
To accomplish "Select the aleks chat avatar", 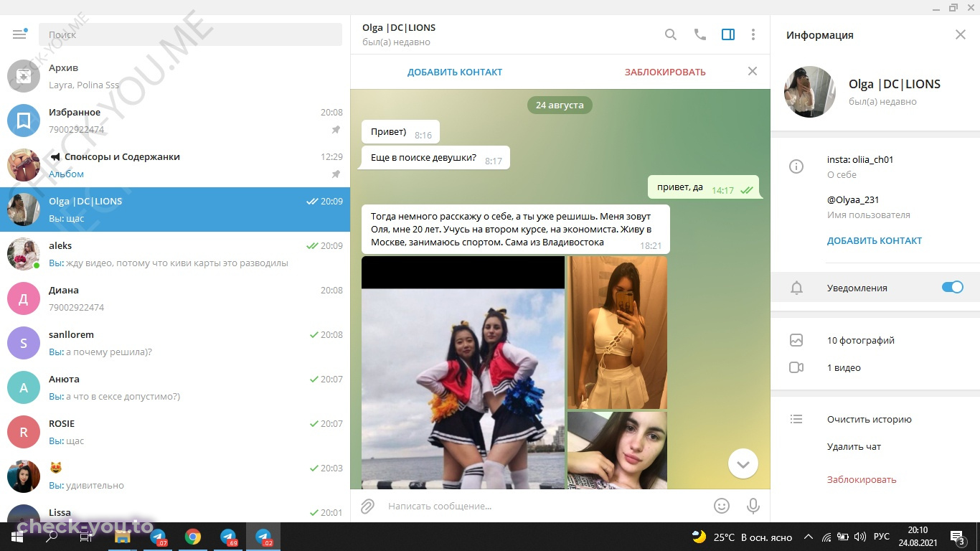I will click(24, 254).
